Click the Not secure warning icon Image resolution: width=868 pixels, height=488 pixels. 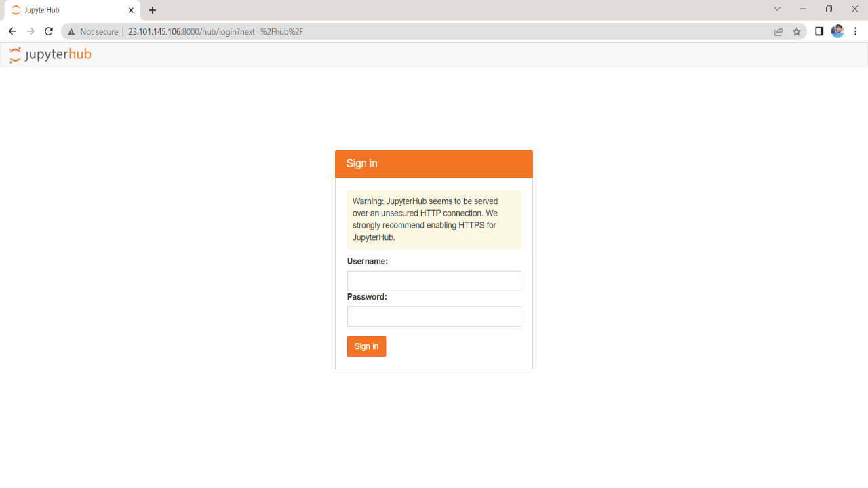pyautogui.click(x=71, y=32)
